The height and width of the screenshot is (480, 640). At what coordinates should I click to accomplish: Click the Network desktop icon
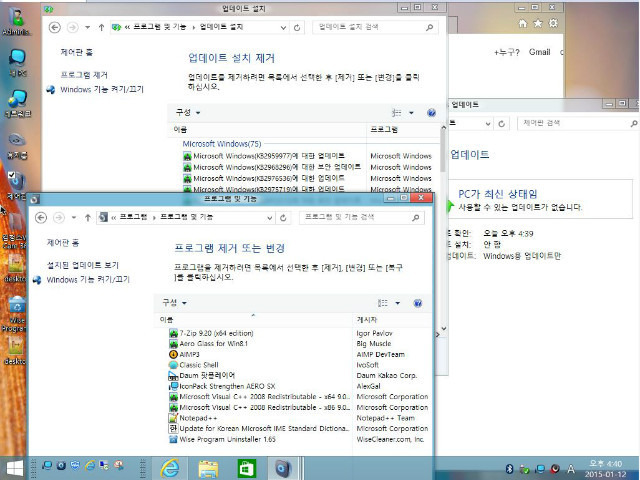(18, 104)
